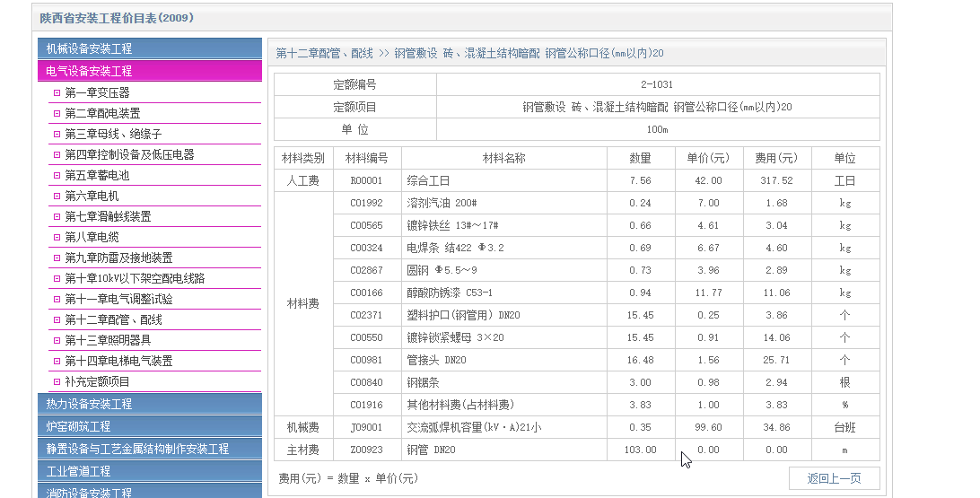Viewport: 980px width, 498px height.
Task: Select material name 镀锌铁丝 13#~17#
Action: point(452,225)
